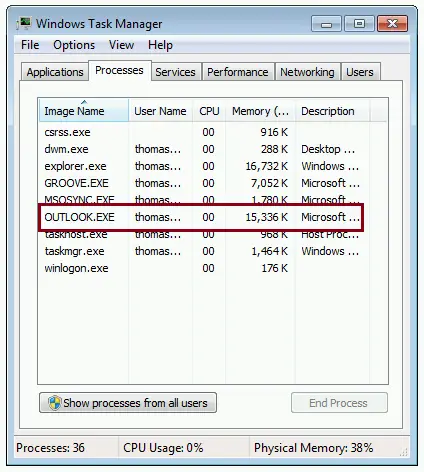Sort by Memory column header
Image resolution: width=424 pixels, height=472 pixels.
260,111
